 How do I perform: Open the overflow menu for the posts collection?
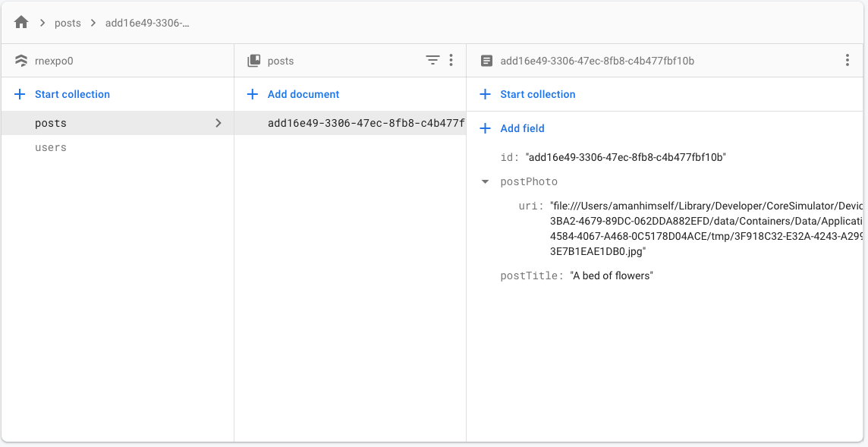(x=451, y=60)
